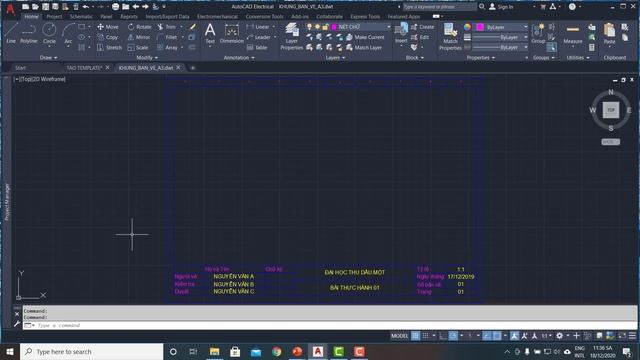640x360 pixels.
Task: Click the Match Layer button
Action: (364, 47)
